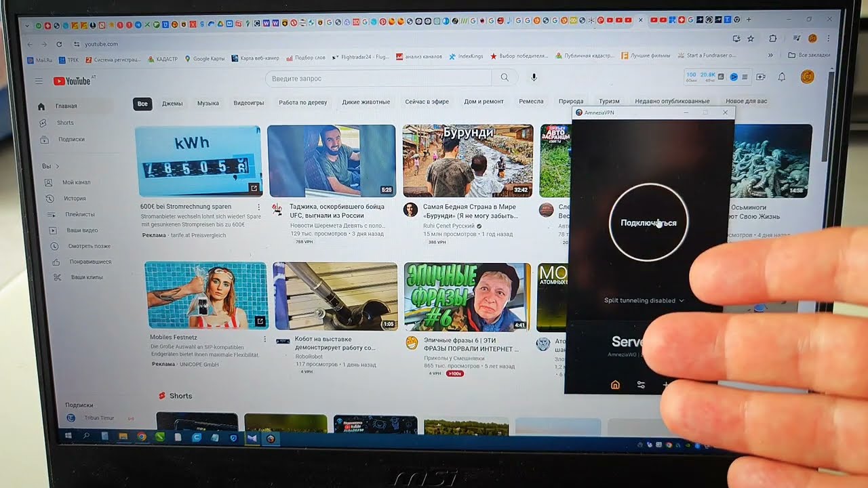Open the AmneziaVPN home tab icon

pos(615,385)
